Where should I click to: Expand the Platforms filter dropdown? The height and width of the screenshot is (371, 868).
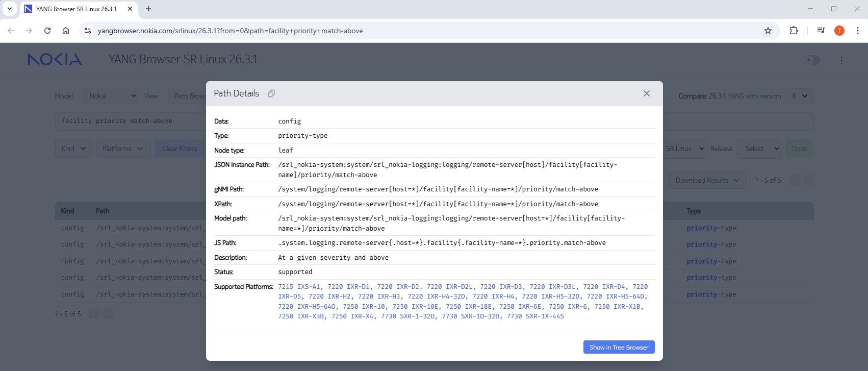(x=123, y=149)
